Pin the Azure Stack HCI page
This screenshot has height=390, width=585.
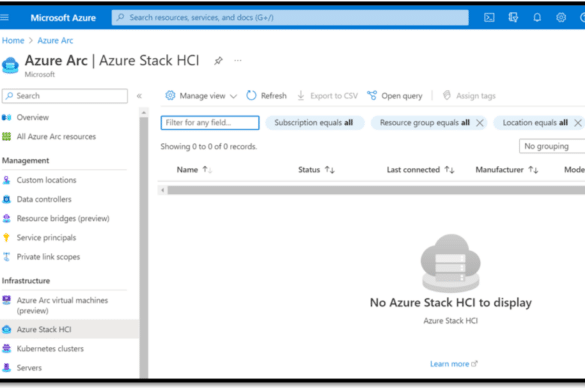[218, 61]
